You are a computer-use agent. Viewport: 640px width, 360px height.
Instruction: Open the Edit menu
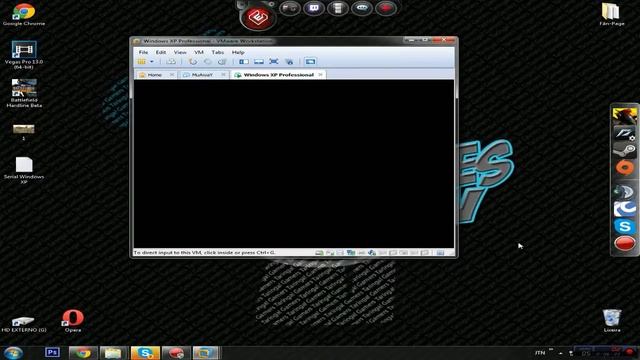point(161,52)
